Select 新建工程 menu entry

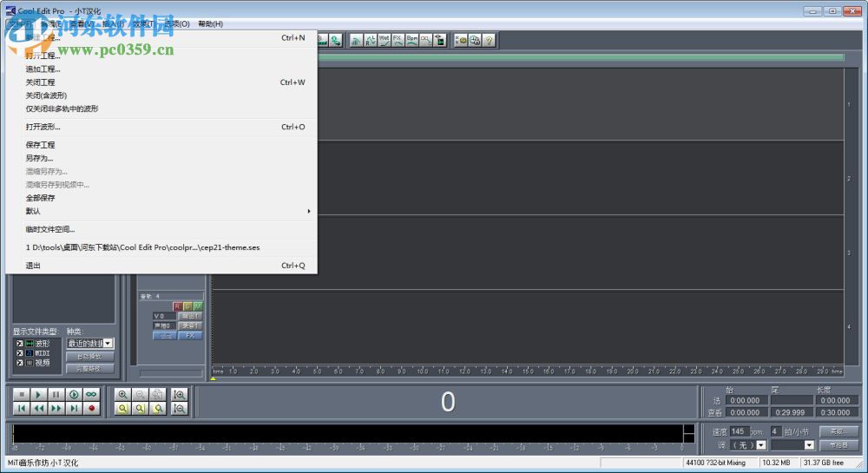click(x=162, y=37)
